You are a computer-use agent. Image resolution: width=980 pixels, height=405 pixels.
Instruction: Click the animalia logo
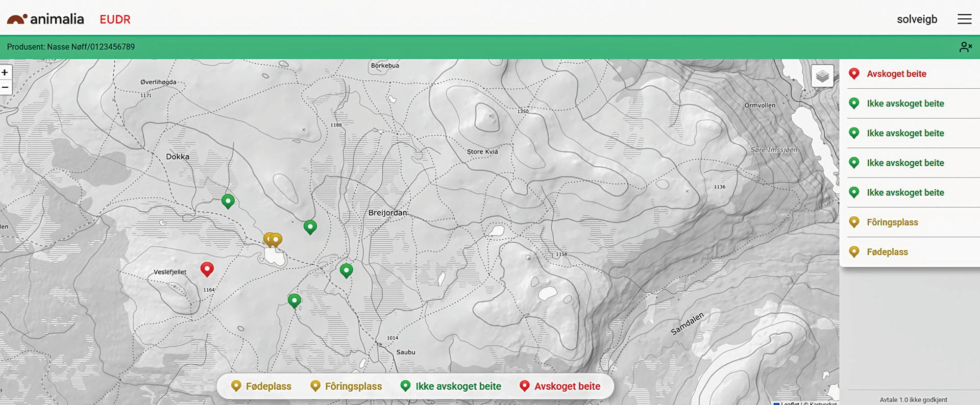45,19
